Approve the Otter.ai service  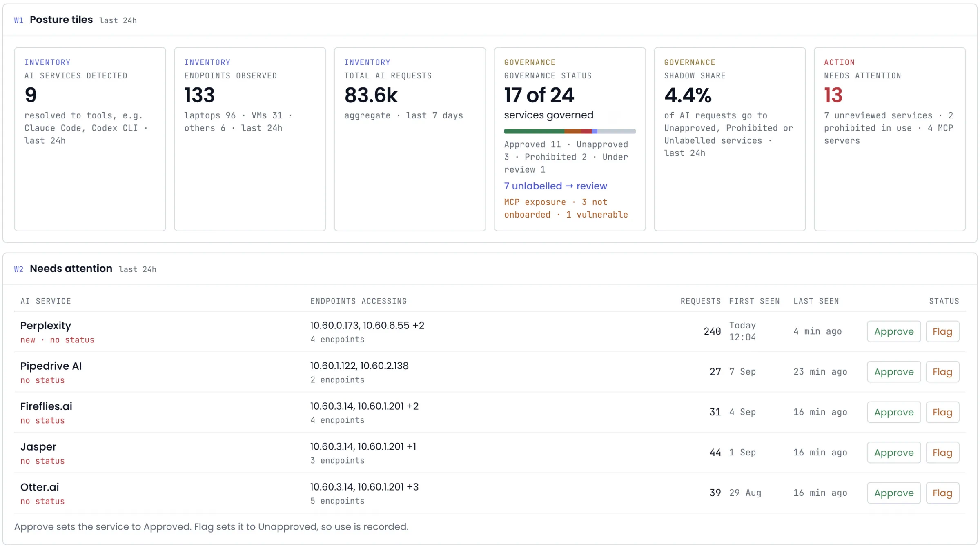893,493
